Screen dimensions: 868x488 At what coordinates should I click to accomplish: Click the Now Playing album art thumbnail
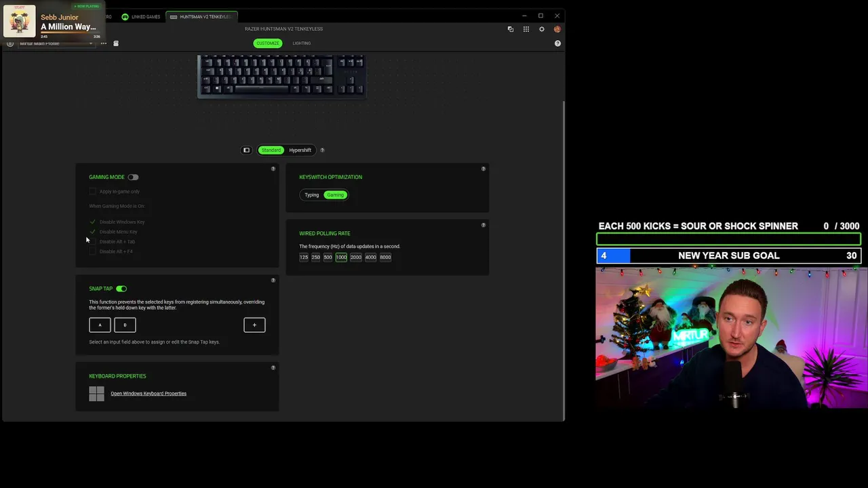[x=19, y=21]
